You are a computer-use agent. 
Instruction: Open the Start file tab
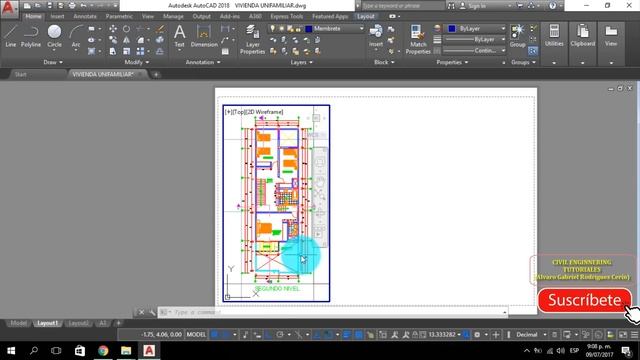pyautogui.click(x=20, y=74)
